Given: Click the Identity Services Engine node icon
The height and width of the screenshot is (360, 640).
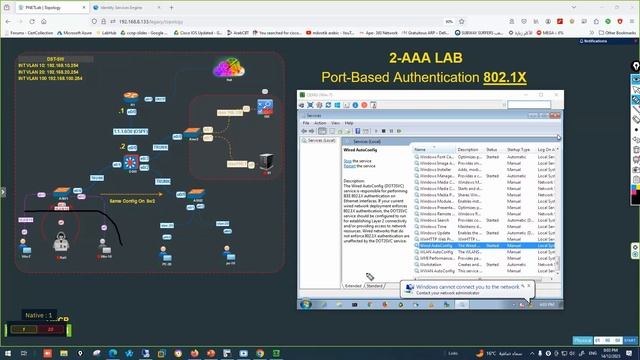Looking at the screenshot, I should [265, 107].
